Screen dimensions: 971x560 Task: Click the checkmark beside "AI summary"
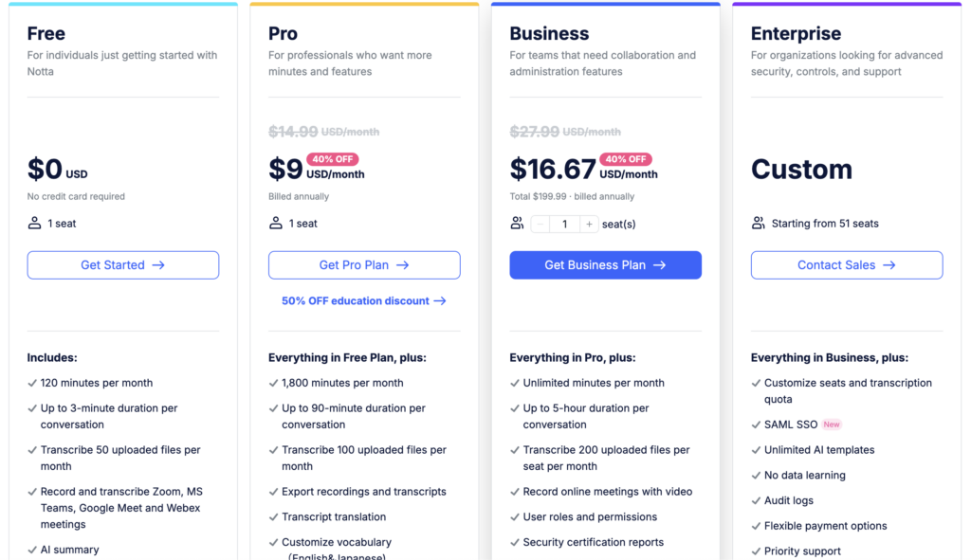(31, 550)
